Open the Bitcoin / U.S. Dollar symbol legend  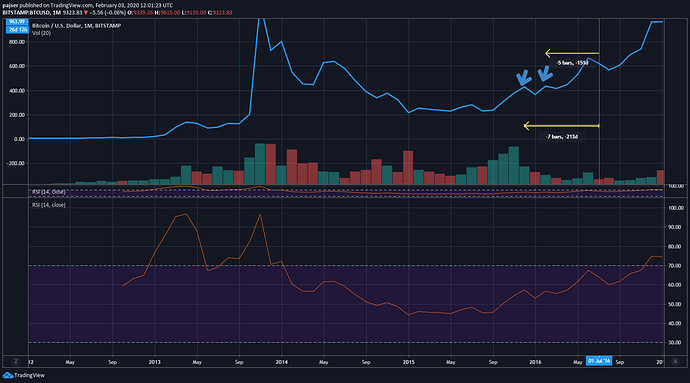[x=77, y=26]
